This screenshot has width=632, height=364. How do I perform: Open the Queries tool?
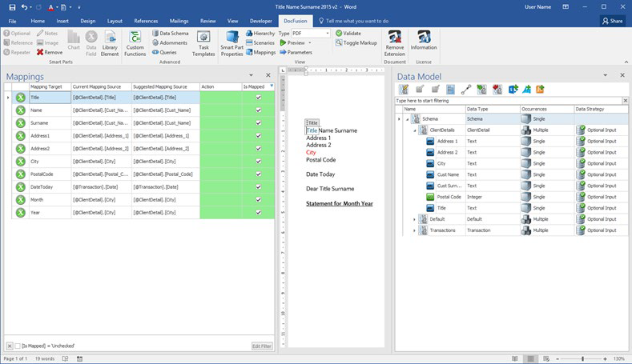coord(164,52)
